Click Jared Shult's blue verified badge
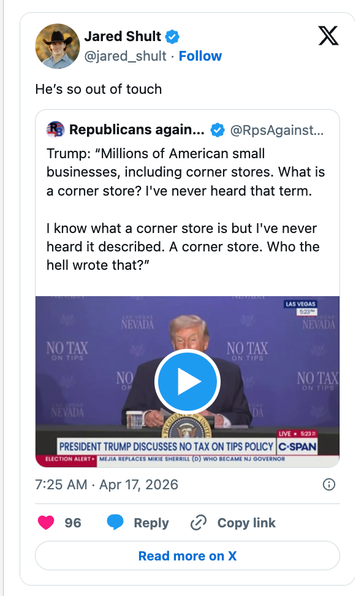The height and width of the screenshot is (596, 364). tap(172, 37)
